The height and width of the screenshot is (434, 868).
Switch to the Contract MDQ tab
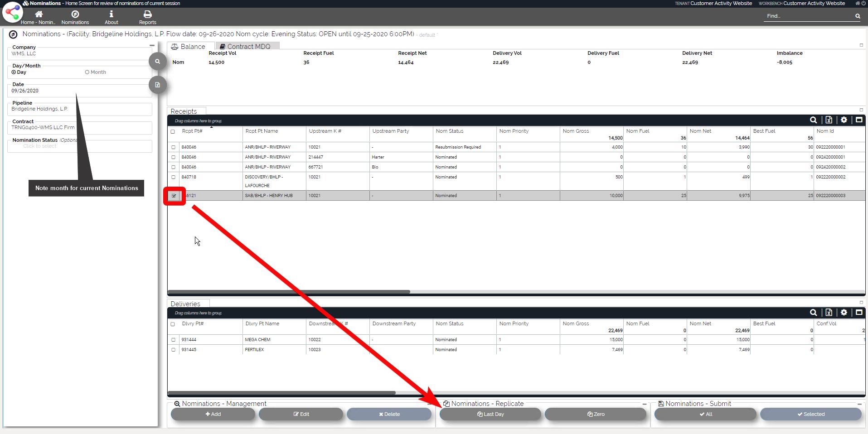[x=247, y=47]
